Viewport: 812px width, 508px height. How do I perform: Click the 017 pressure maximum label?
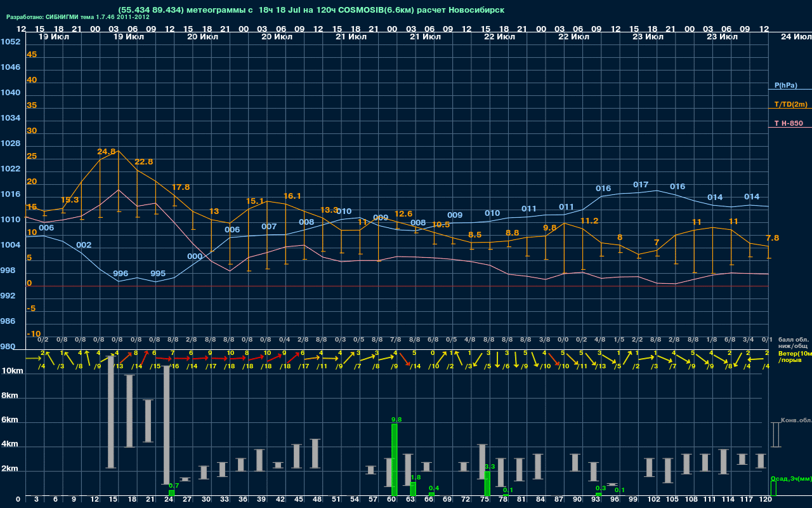(x=641, y=185)
